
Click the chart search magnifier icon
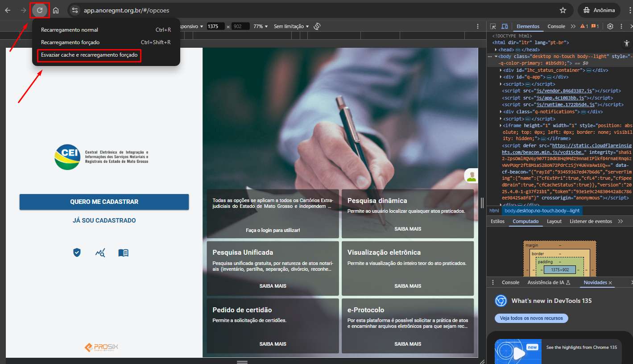(100, 253)
